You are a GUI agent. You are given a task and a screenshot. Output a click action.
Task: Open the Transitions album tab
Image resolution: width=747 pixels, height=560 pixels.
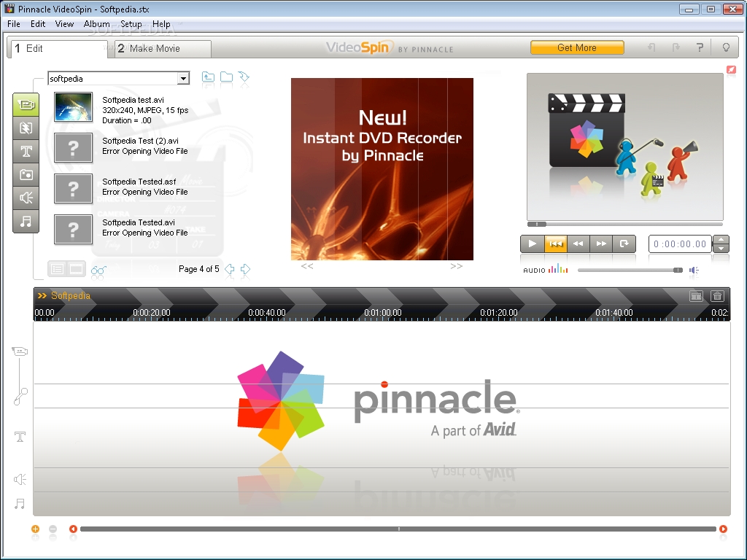coord(26,128)
